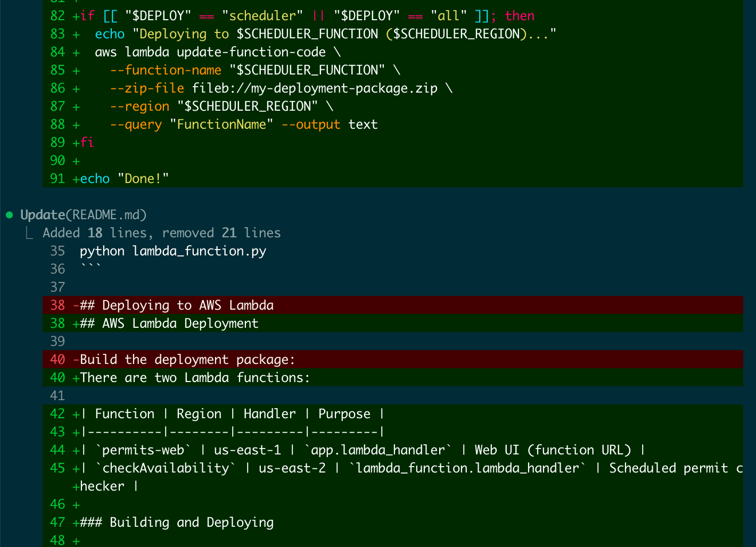756x547 pixels.
Task: Click line number 82 in the gutter
Action: pyautogui.click(x=57, y=16)
